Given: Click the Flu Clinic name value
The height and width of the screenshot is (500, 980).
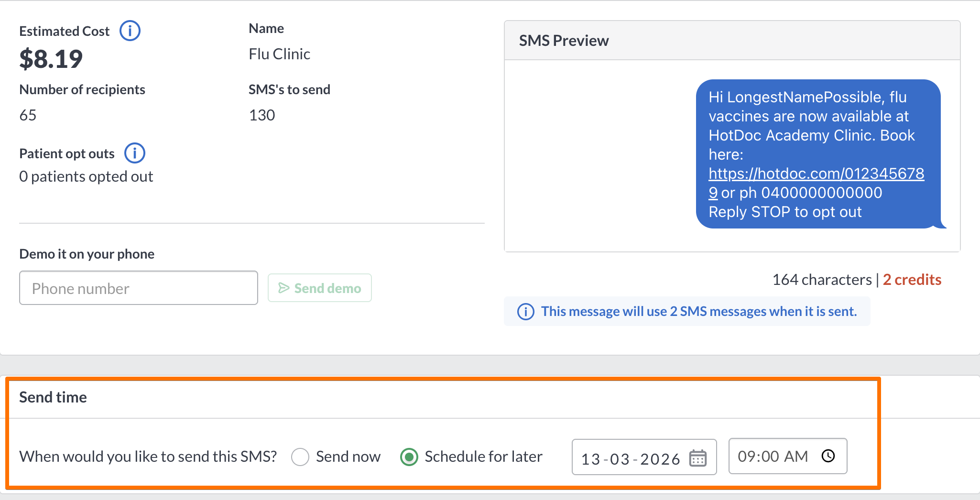Looking at the screenshot, I should click(280, 54).
